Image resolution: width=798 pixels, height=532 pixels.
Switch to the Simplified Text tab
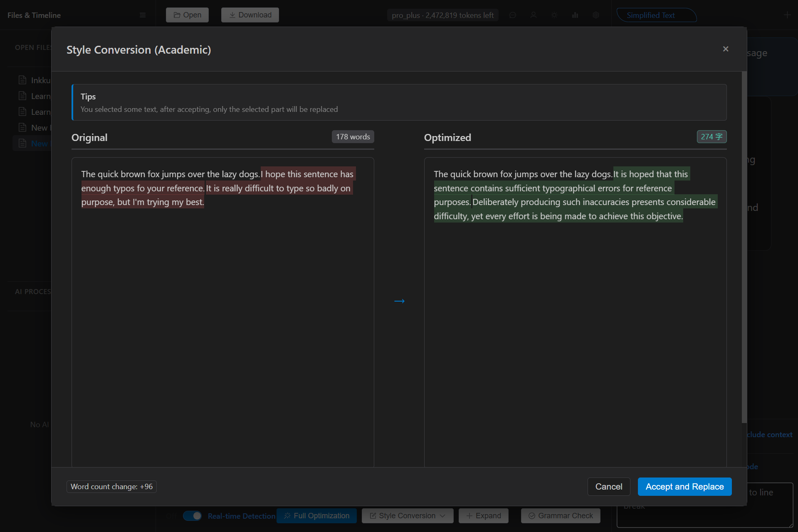click(x=651, y=15)
